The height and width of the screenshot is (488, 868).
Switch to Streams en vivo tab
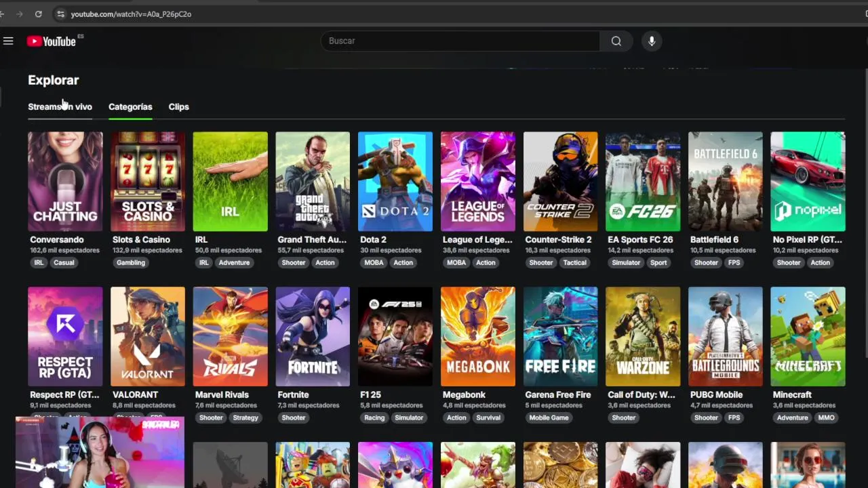(60, 106)
